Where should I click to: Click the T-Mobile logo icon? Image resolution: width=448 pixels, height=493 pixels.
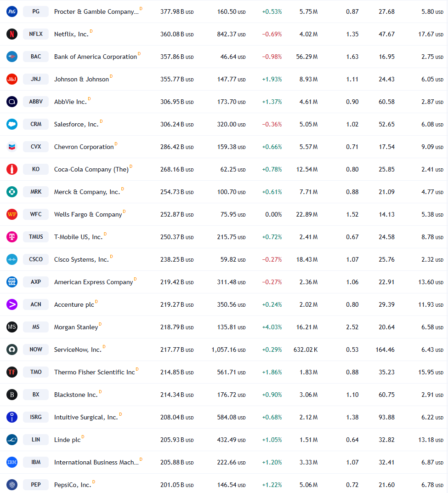click(12, 237)
